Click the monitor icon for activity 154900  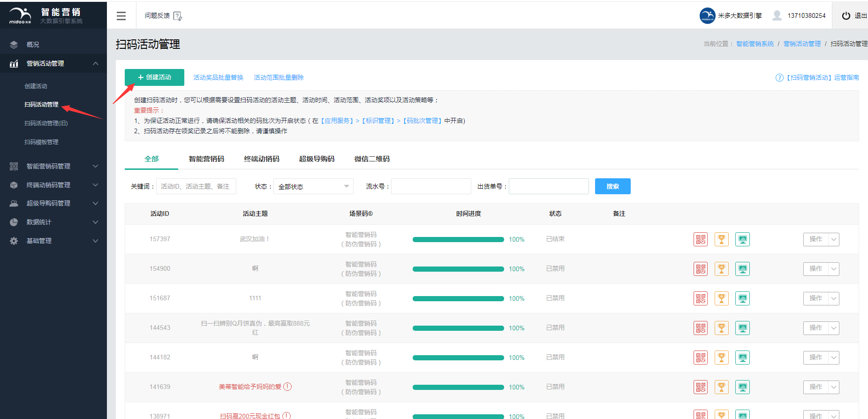[743, 269]
